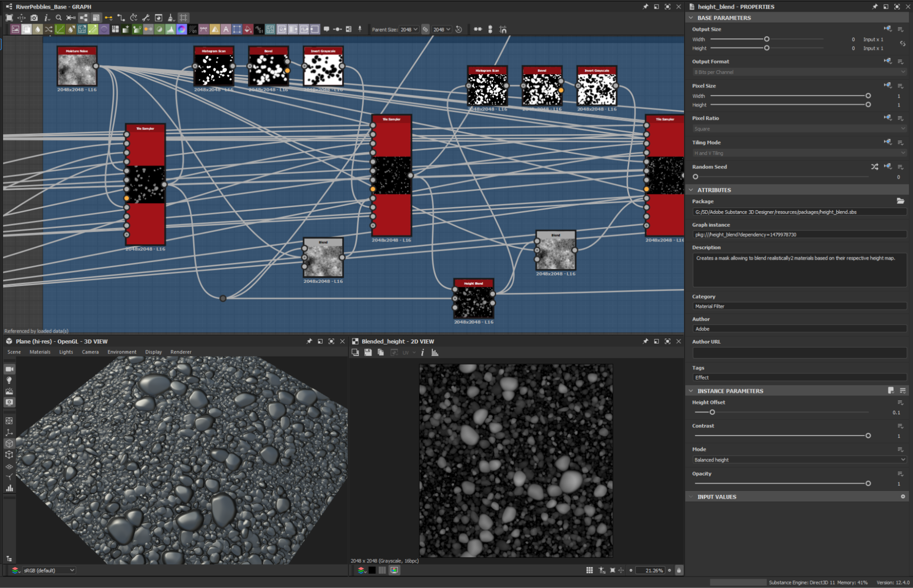Click the lightbulb icon in 3D view sidebar
The height and width of the screenshot is (588, 913).
click(x=9, y=380)
